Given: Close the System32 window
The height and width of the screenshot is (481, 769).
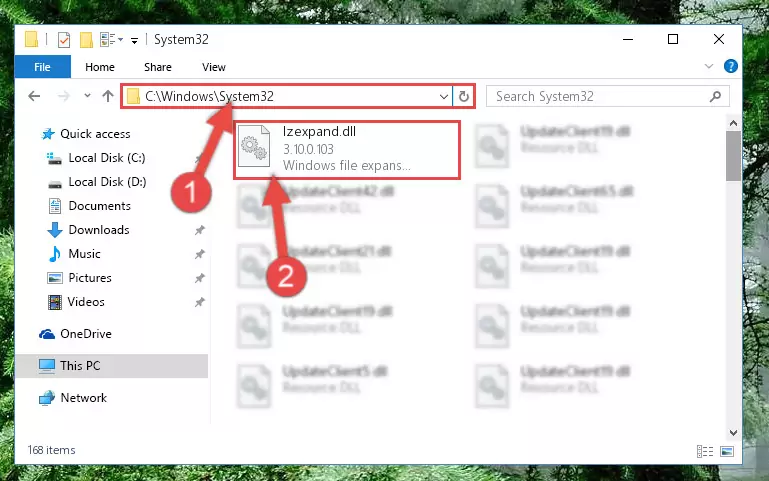Looking at the screenshot, I should pyautogui.click(x=718, y=39).
